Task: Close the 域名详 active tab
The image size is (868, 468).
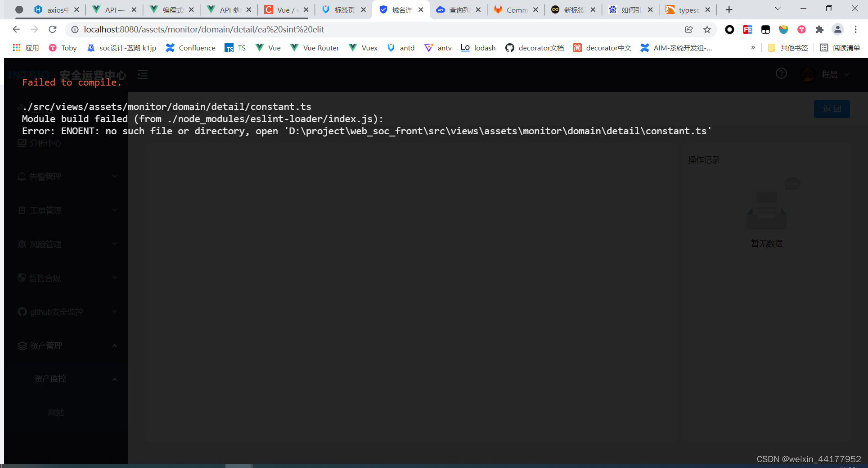Action: pos(421,9)
